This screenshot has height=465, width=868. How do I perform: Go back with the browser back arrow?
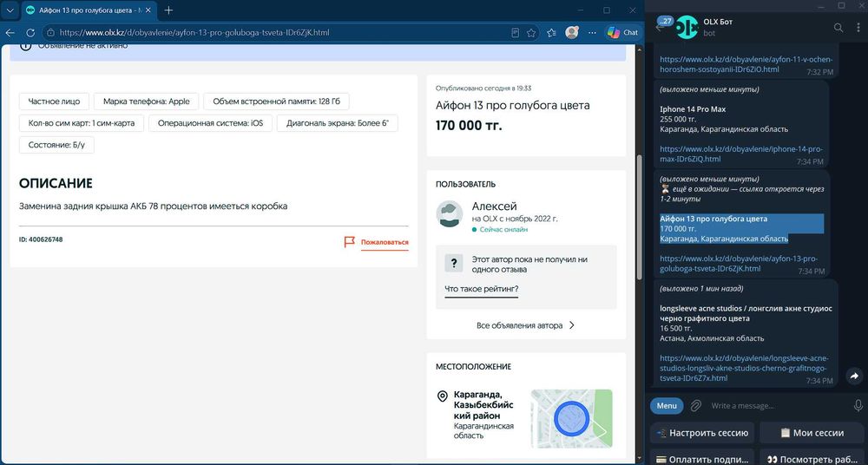pyautogui.click(x=10, y=33)
